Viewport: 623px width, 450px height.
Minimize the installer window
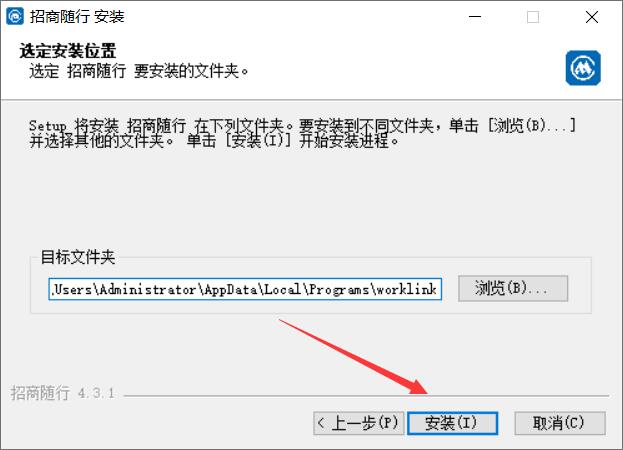(475, 17)
